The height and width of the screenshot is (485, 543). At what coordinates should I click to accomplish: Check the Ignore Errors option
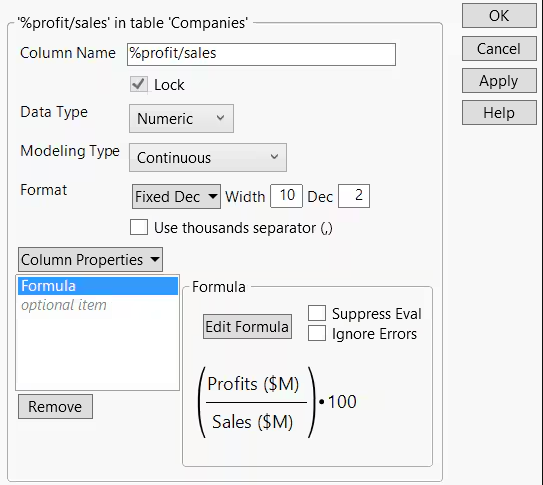tap(317, 333)
